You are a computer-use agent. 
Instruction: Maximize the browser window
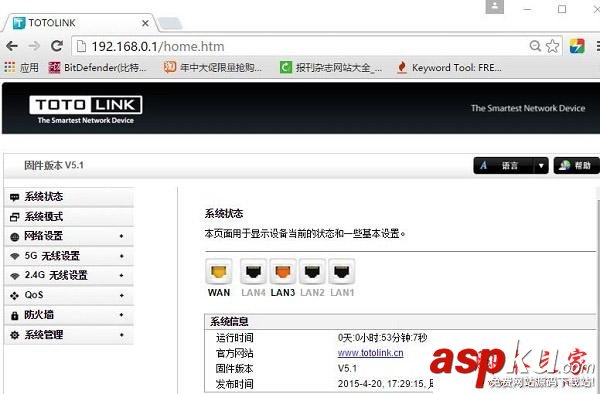pyautogui.click(x=562, y=9)
